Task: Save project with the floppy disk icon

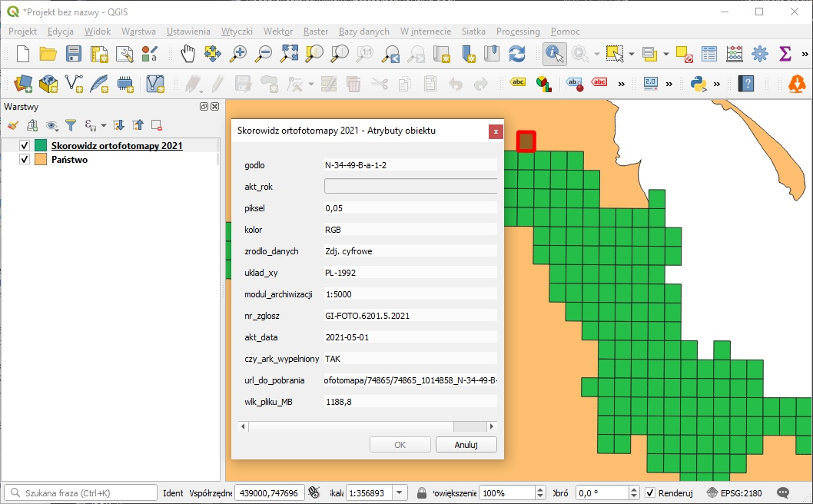Action: [74, 54]
